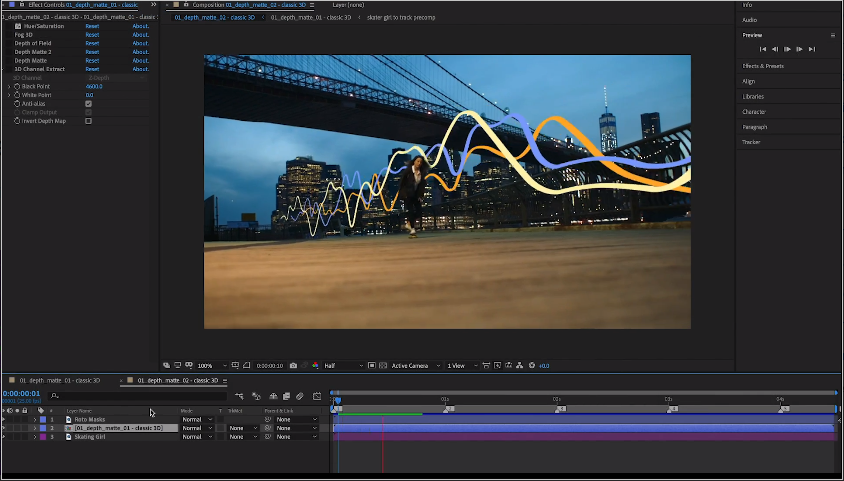
Task: Expand the Skating Girl layer
Action: pyautogui.click(x=35, y=437)
